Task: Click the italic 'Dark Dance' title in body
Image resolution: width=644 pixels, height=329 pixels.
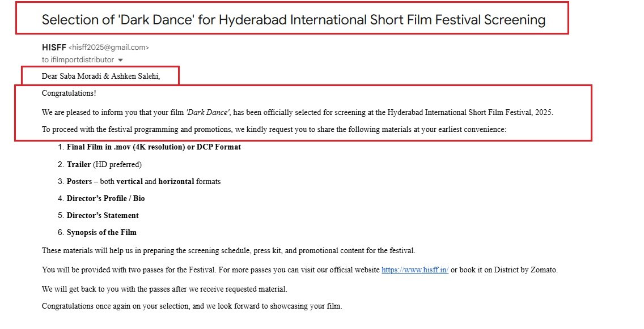Action: click(x=207, y=113)
